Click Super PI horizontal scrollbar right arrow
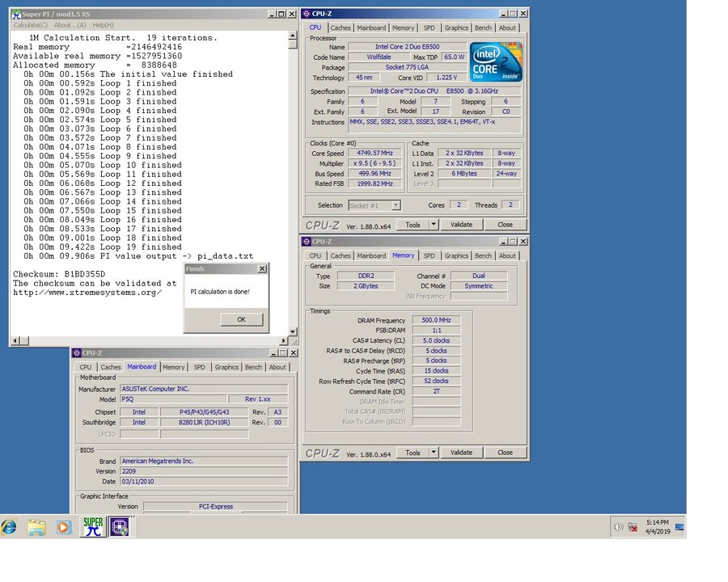Viewport: 728px width, 582px height. (x=284, y=340)
